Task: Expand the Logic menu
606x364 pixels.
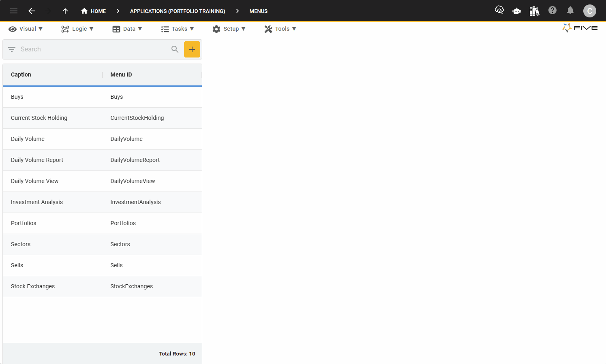Action: coord(77,29)
